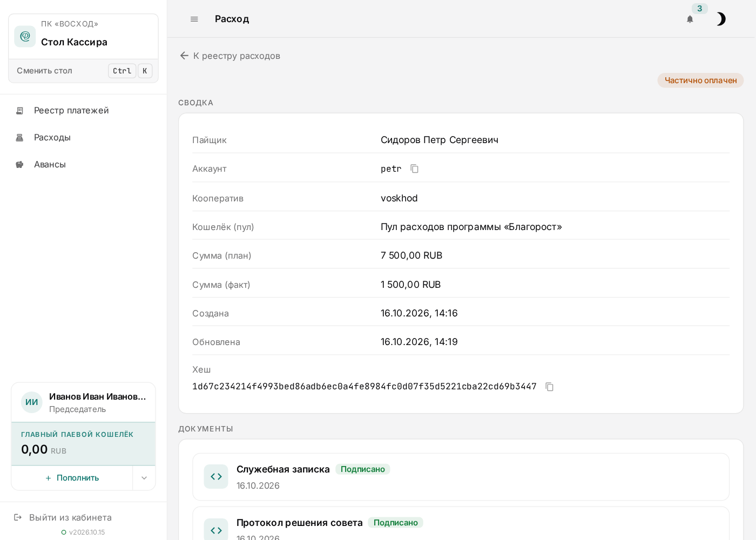Click the Пул расходов программы «Благорост» value
Image resolution: width=756 pixels, height=540 pixels.
(x=471, y=227)
